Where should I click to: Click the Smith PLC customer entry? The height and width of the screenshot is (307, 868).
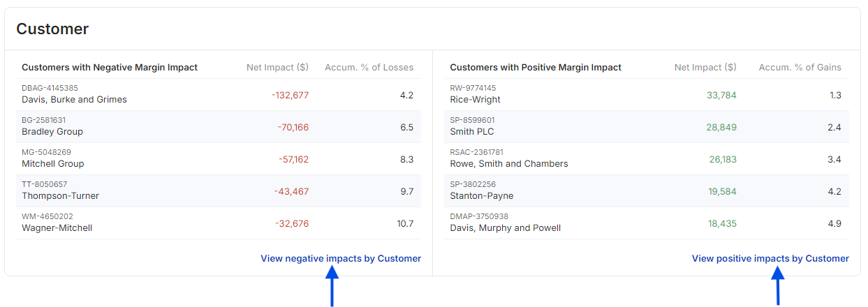pyautogui.click(x=647, y=126)
